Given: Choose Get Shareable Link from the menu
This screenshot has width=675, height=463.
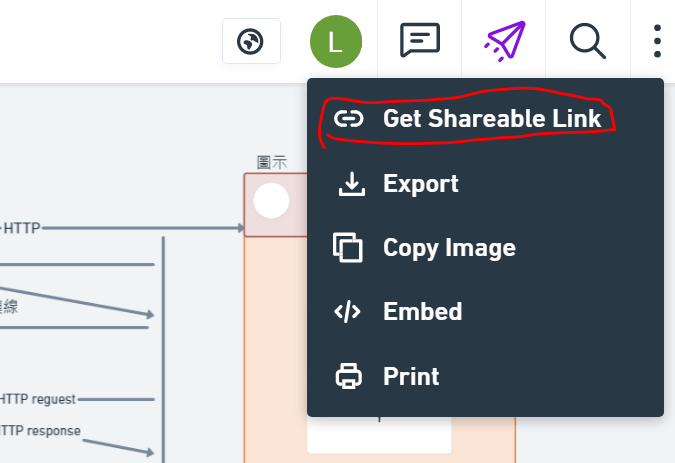Looking at the screenshot, I should 491,119.
